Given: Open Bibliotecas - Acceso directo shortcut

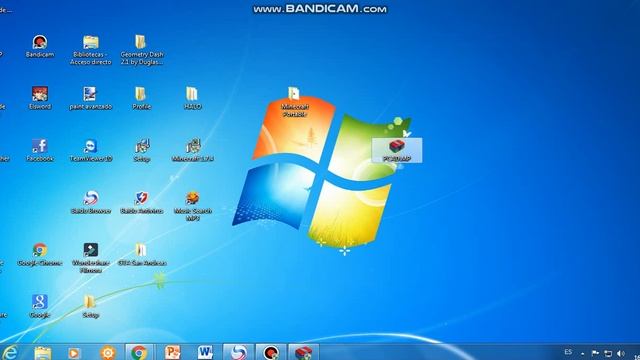Looking at the screenshot, I should 91,50.
